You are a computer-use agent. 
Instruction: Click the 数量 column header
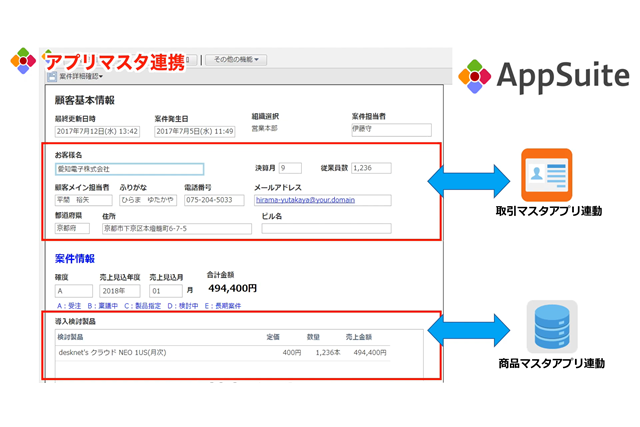[313, 337]
